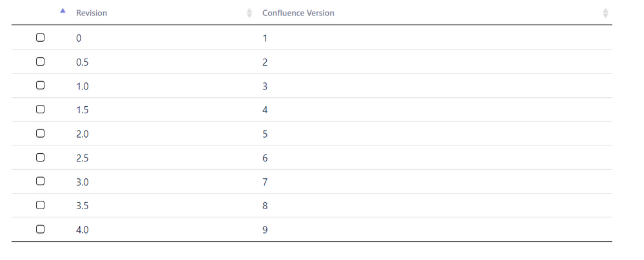
Task: Sort by the Confluence Version header
Action: [x=298, y=13]
